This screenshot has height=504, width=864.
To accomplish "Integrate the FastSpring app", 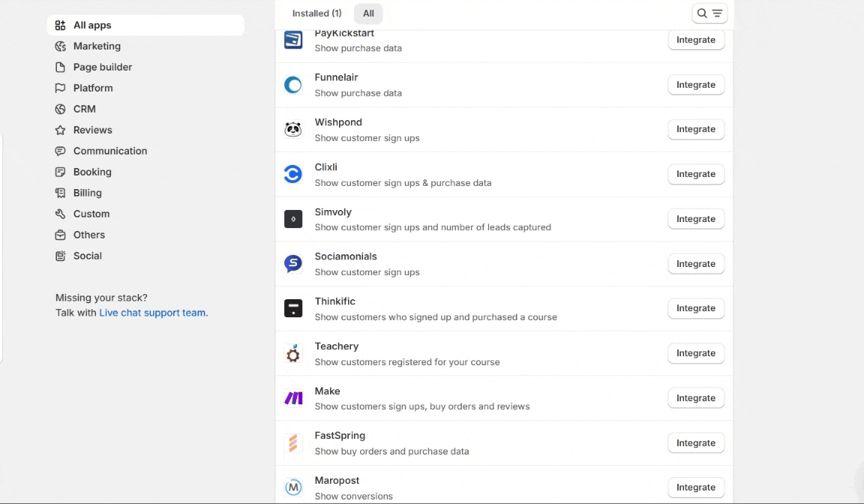I will pyautogui.click(x=696, y=442).
